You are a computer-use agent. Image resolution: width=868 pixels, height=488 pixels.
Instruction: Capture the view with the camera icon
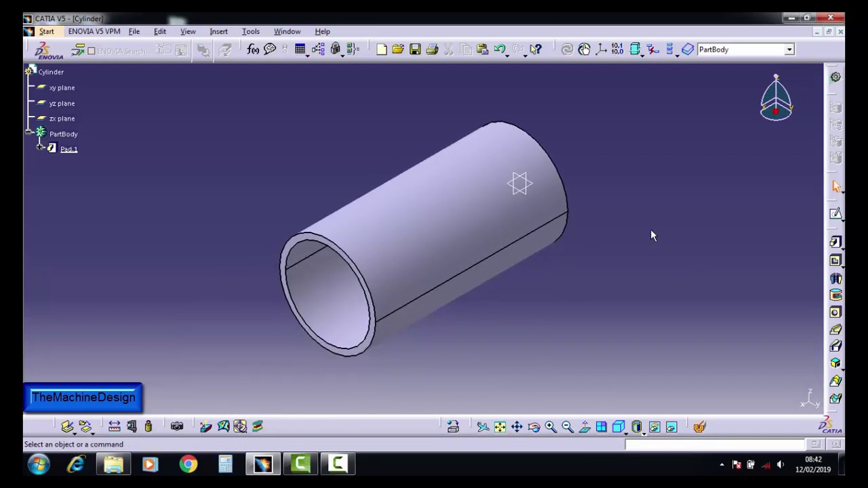177,426
